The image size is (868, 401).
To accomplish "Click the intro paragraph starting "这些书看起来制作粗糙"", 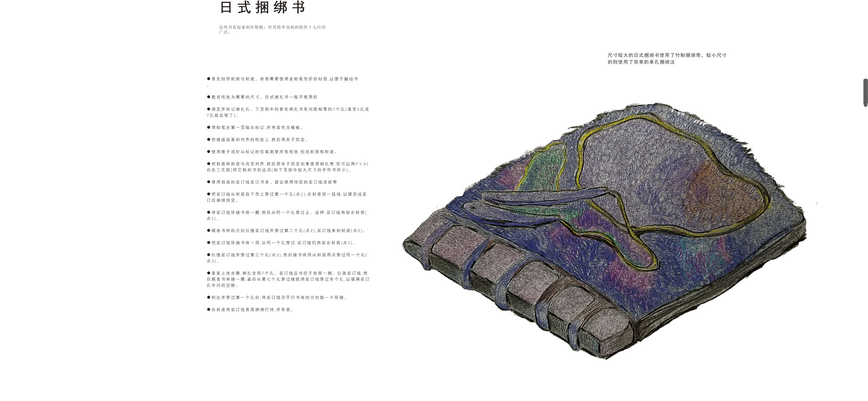I will [272, 30].
